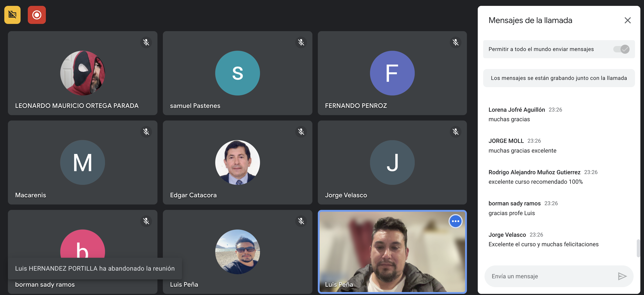Select LEONARDO MAURICIO ORTEGA PARADA's avatar thumbnail
Screen dimensions: 644x295
click(x=82, y=73)
